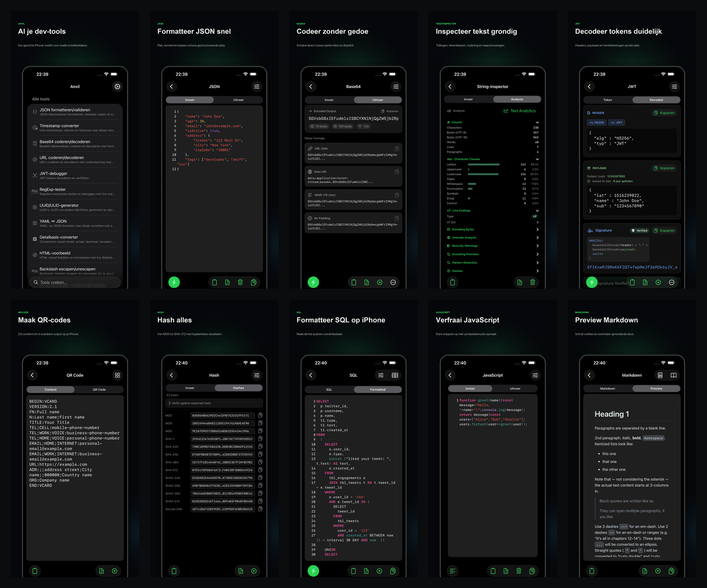Viewport: 707px width, 588px height.
Task: Tap book icon on Markdown screen header
Action: click(673, 375)
